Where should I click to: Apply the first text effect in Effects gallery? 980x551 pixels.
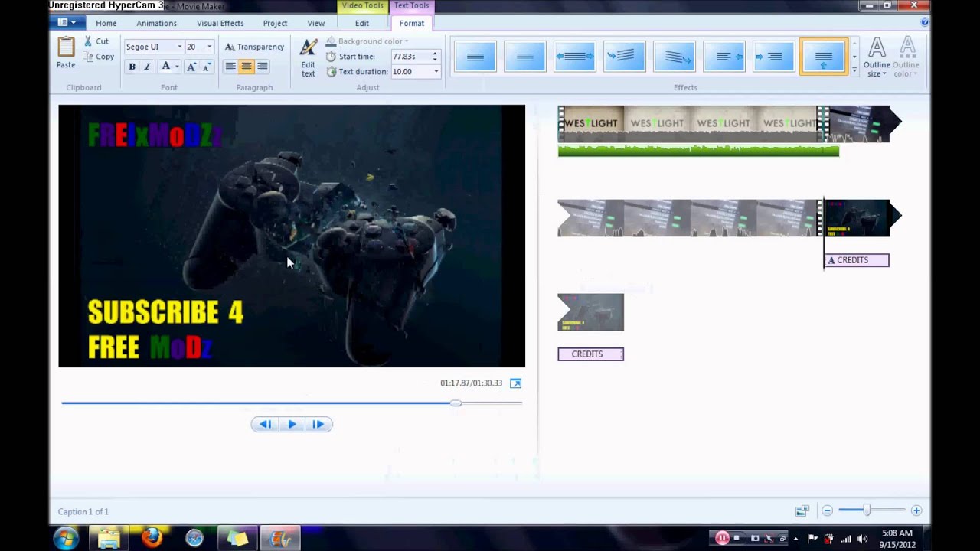(x=475, y=57)
